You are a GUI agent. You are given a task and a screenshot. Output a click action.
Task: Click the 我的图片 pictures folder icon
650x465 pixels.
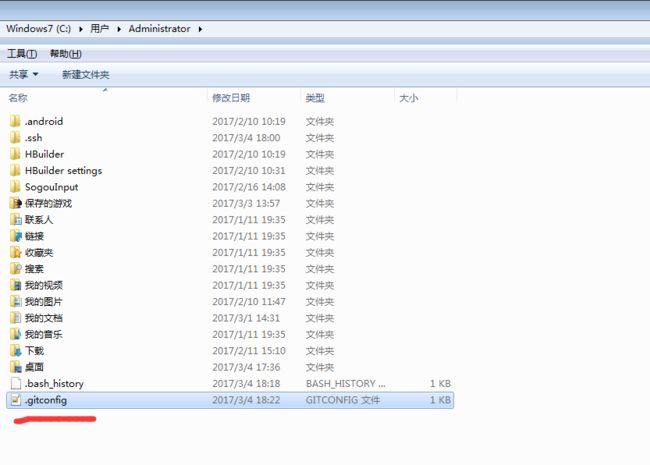click(15, 301)
